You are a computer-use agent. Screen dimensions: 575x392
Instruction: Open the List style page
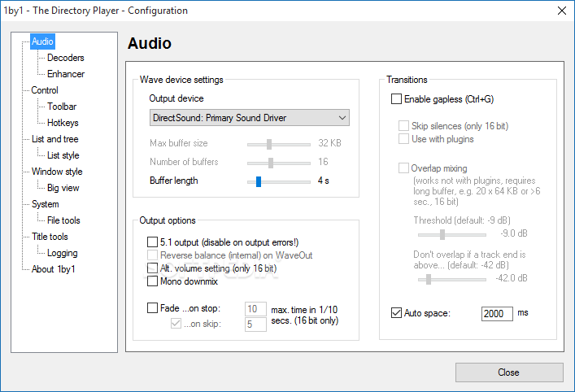63,155
